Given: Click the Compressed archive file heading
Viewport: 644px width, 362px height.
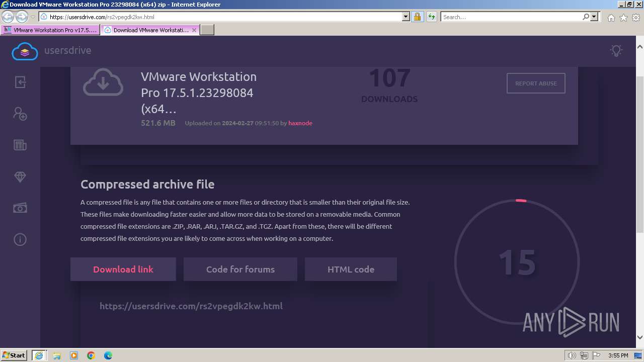Looking at the screenshot, I should 147,185.
